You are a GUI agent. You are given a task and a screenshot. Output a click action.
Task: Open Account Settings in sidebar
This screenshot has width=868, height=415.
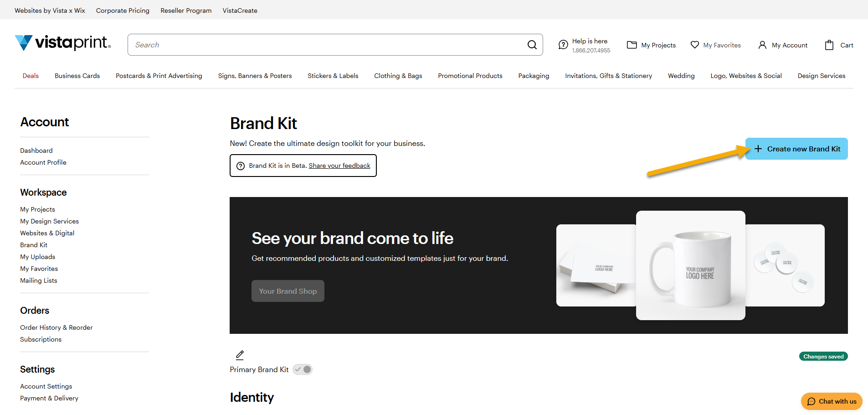coord(46,386)
